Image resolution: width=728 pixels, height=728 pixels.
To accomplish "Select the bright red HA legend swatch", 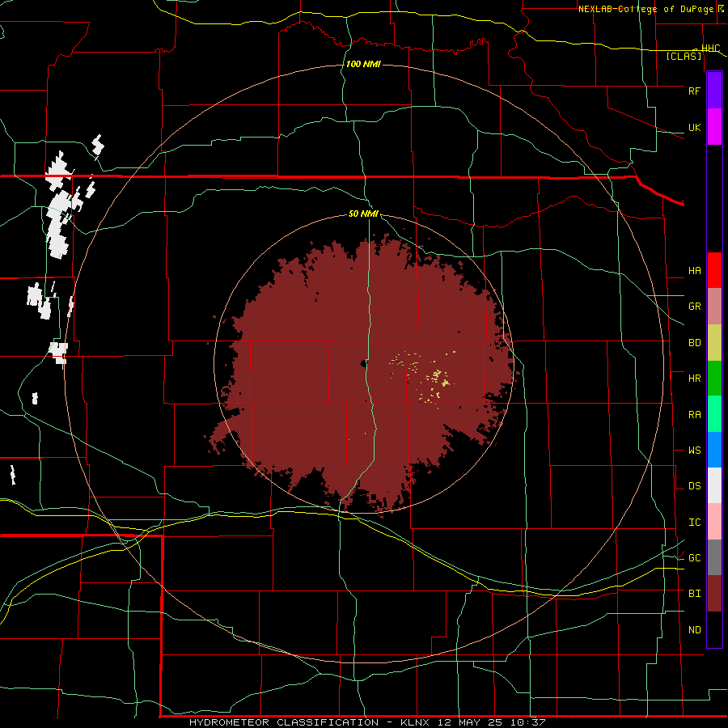I will pyautogui.click(x=714, y=270).
